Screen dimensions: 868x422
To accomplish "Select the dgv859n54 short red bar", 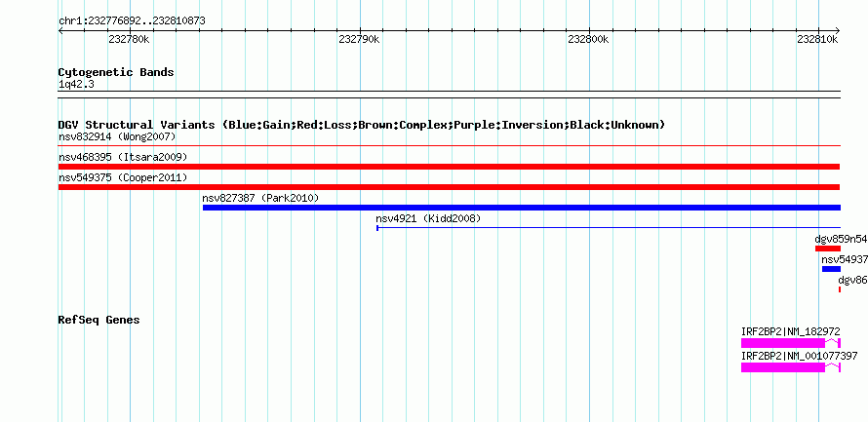I will pos(828,249).
